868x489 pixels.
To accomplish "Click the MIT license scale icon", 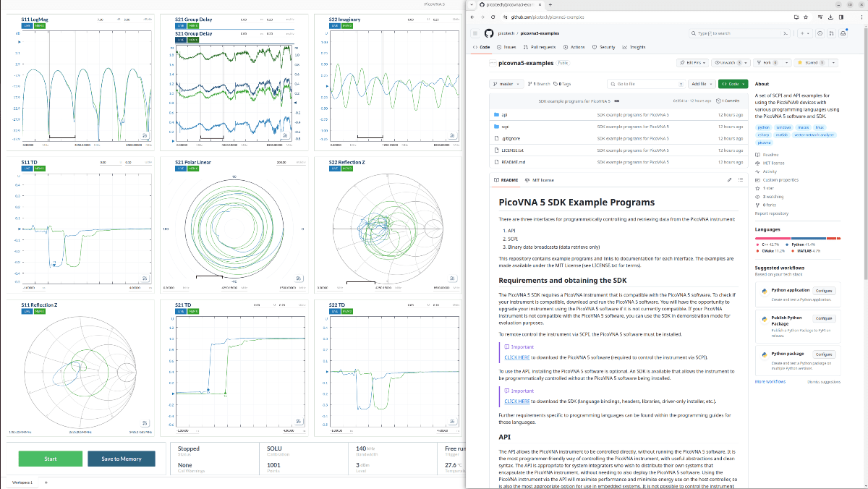I will click(527, 180).
